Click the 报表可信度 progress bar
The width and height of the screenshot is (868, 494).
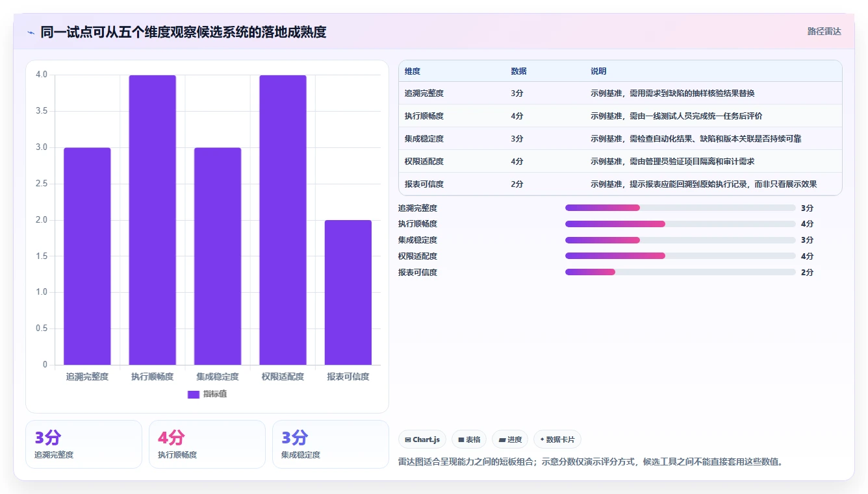point(680,272)
